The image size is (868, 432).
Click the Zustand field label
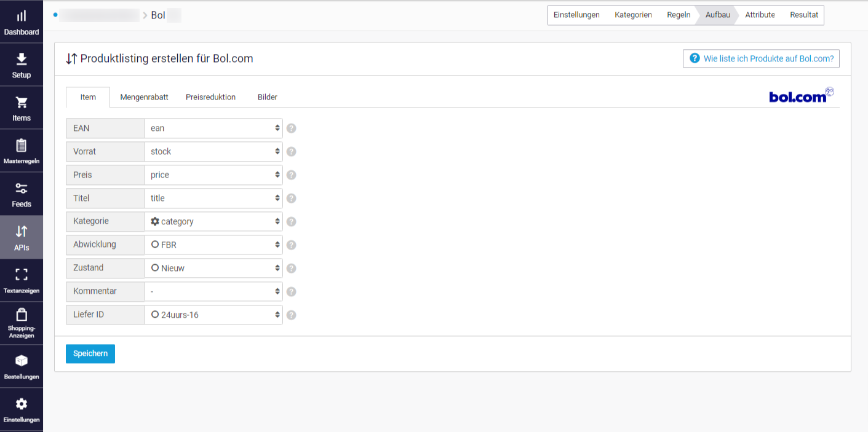pos(105,268)
